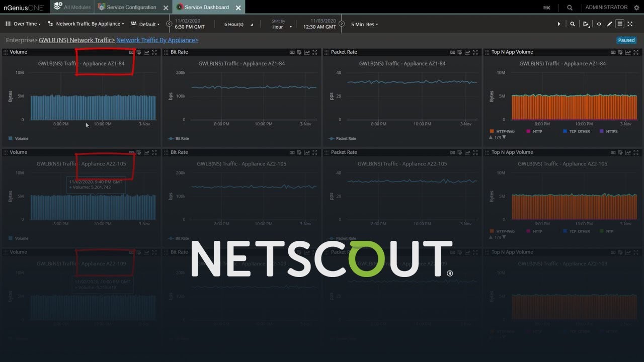This screenshot has width=644, height=362.
Task: Open the Default group dropdown
Action: [x=145, y=24]
